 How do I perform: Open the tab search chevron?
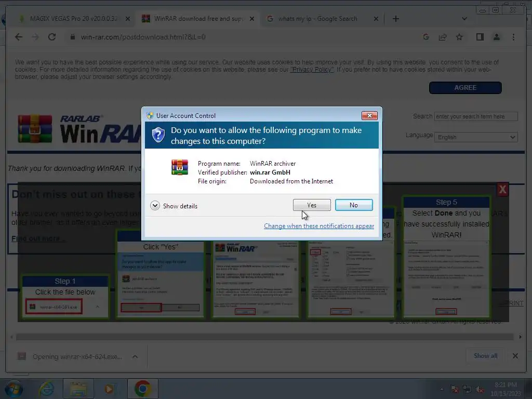pos(464,19)
